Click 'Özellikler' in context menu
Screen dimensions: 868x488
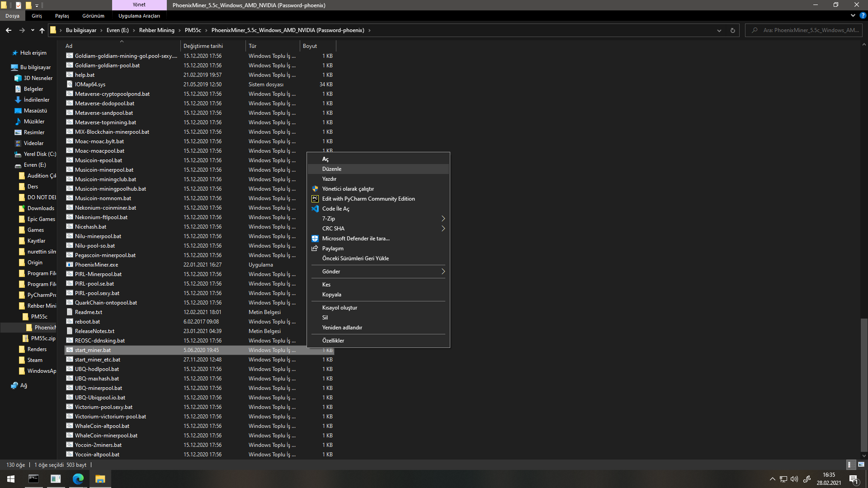click(333, 341)
